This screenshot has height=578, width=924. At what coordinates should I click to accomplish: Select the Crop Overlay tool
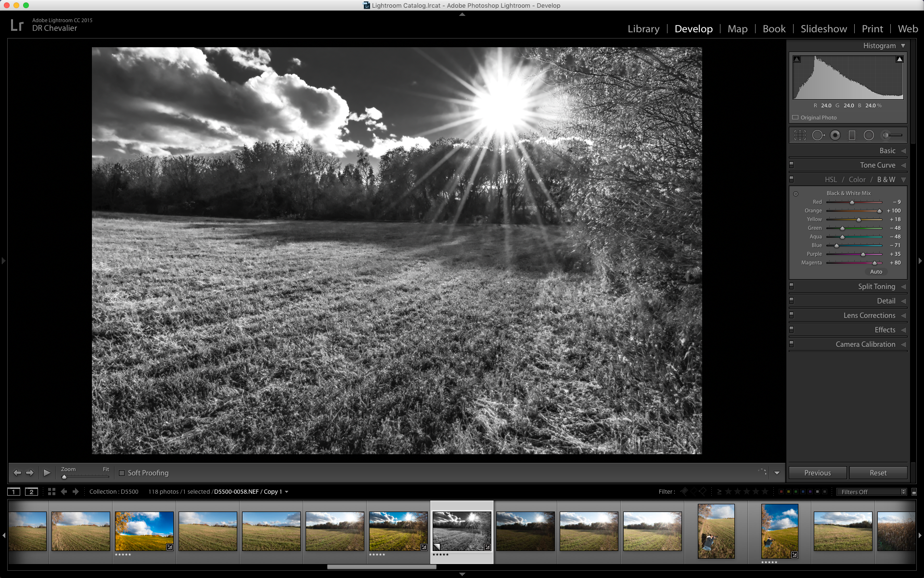pyautogui.click(x=800, y=135)
